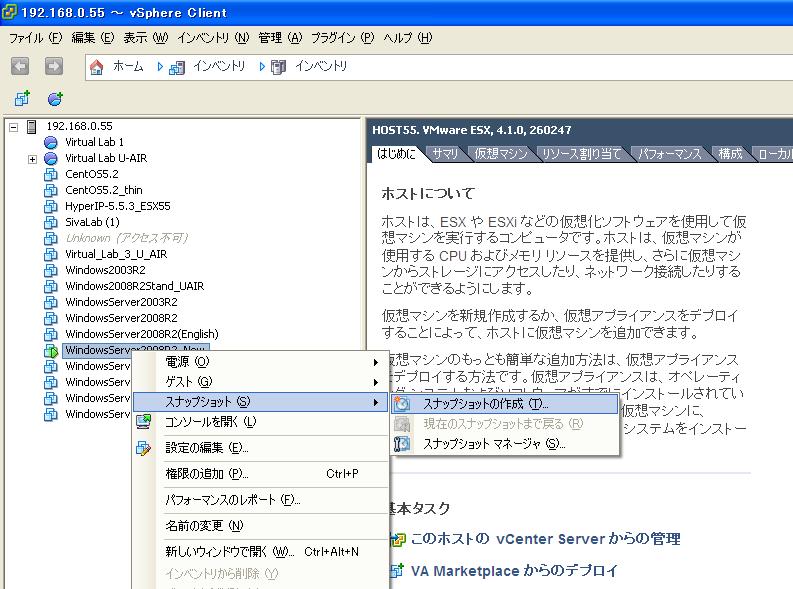The height and width of the screenshot is (589, 793).
Task: Click the WindowsServer2003R2 VM icon
Action: pos(51,302)
